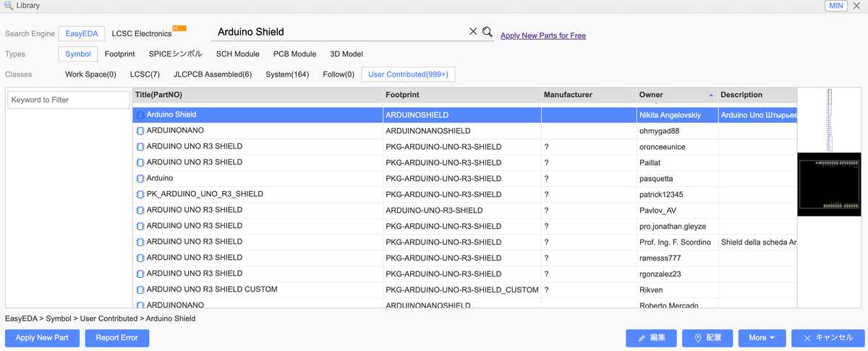Sort by the Description column header

click(757, 95)
